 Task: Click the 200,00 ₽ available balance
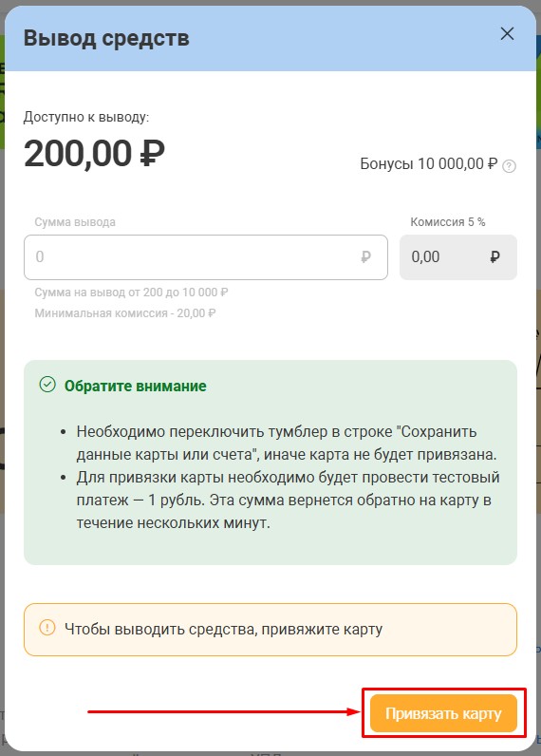(x=94, y=153)
